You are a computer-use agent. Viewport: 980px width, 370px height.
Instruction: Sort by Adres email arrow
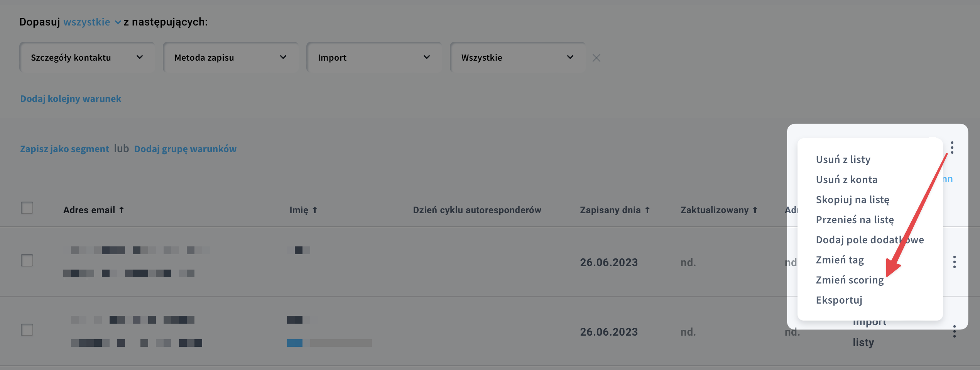(x=122, y=210)
